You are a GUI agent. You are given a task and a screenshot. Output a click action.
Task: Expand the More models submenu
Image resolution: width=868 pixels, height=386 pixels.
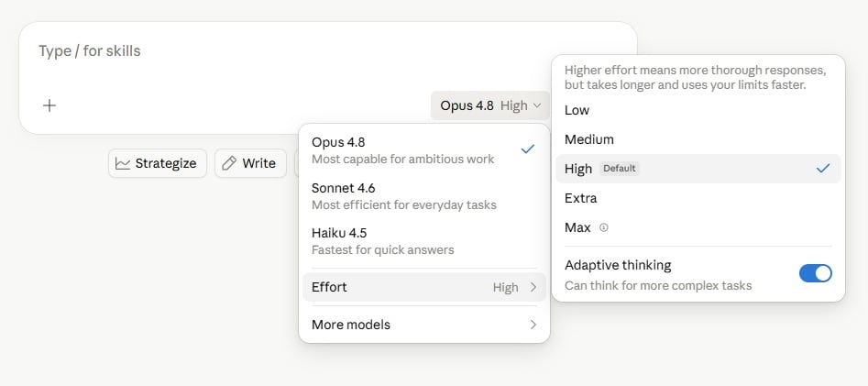pos(424,325)
